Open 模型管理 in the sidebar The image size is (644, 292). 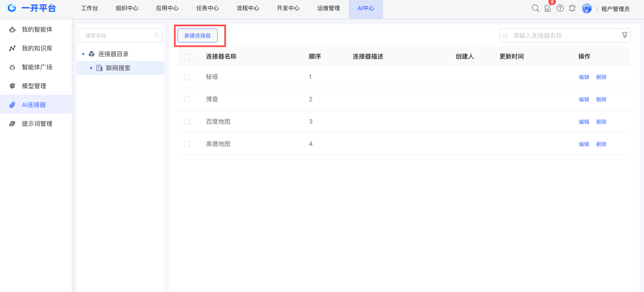(x=34, y=86)
